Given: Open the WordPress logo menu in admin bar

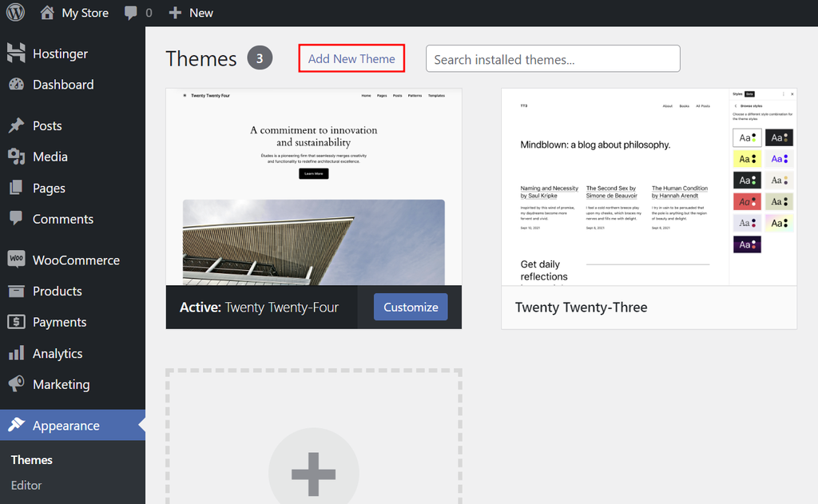Looking at the screenshot, I should (15, 12).
